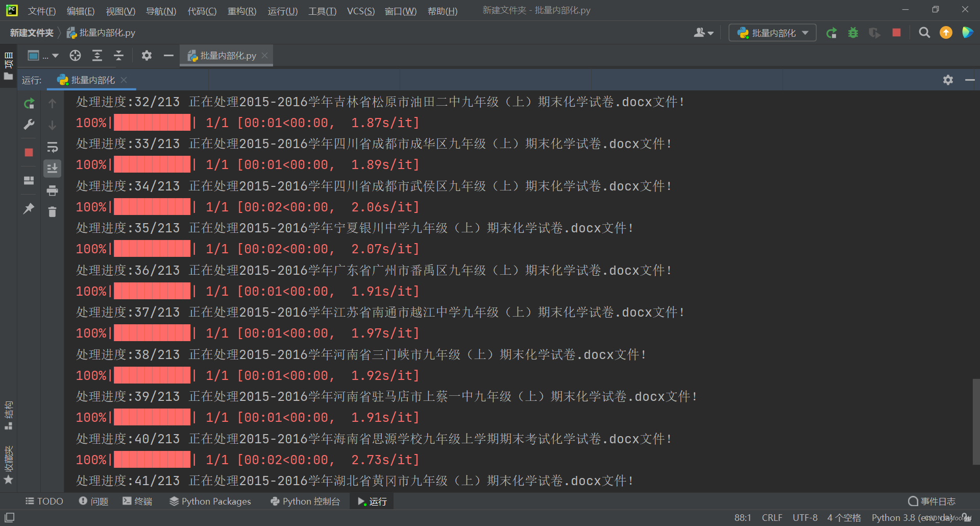Open run settings wrench icon
Screen dimensions: 980x526
pos(29,125)
